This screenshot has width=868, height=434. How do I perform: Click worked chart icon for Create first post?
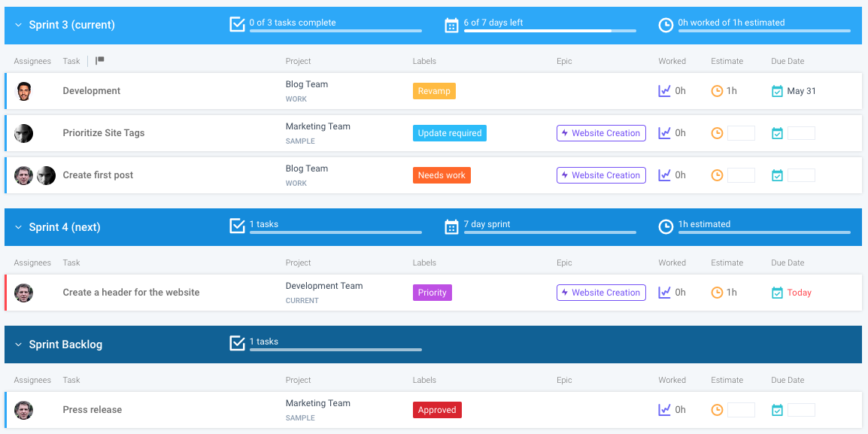pos(664,175)
